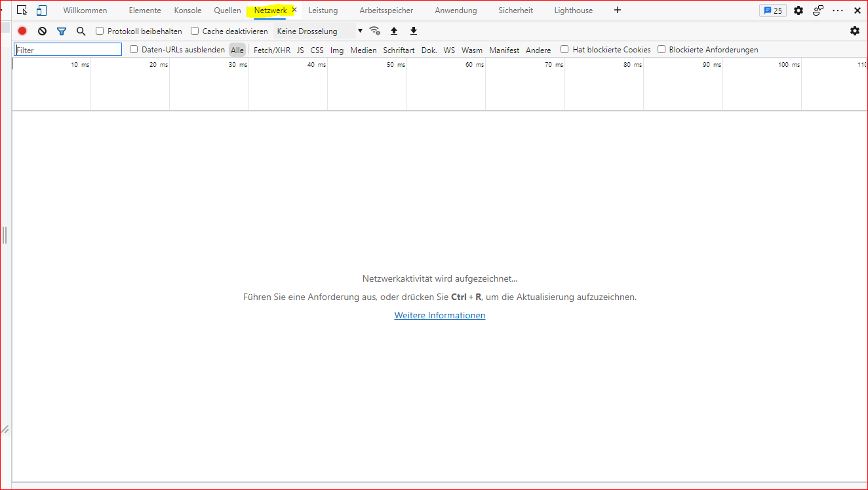Toggle device emulation mode icon
The image size is (868, 490).
point(41,10)
